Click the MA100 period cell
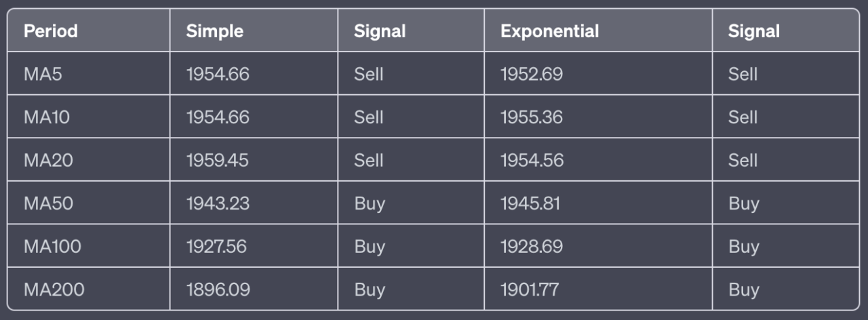Viewport: 868px width, 320px height. [52, 247]
